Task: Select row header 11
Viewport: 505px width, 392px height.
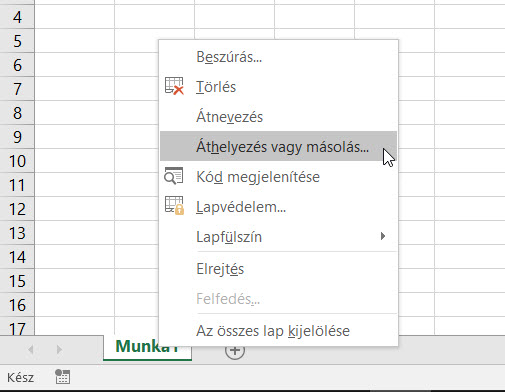Action: 17,185
